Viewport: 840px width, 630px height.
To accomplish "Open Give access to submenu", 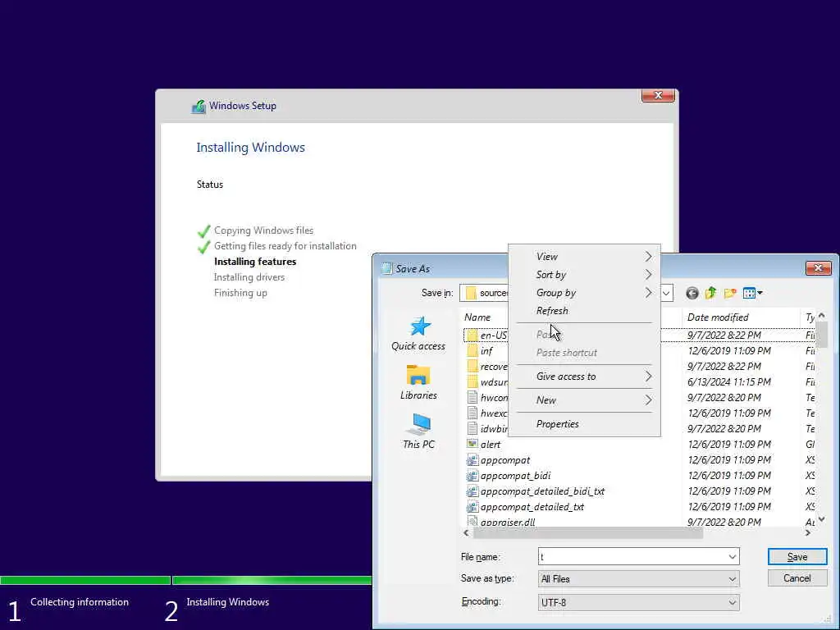I will click(584, 377).
